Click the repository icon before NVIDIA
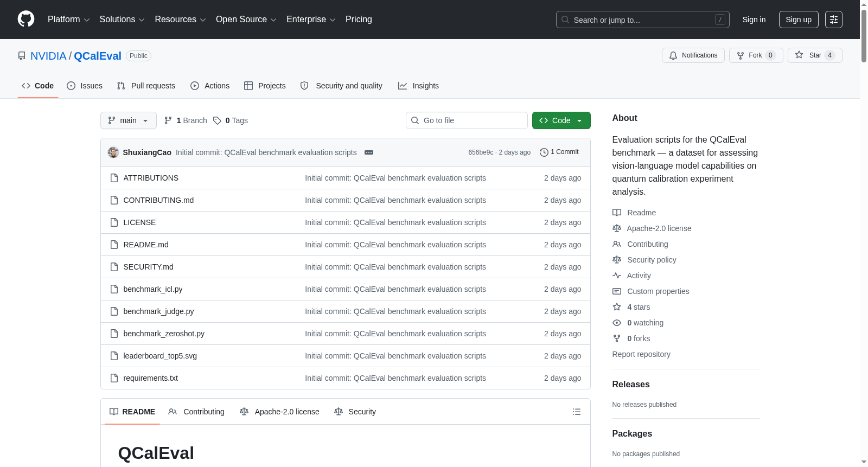Screen dimensions: 868x467 22,56
